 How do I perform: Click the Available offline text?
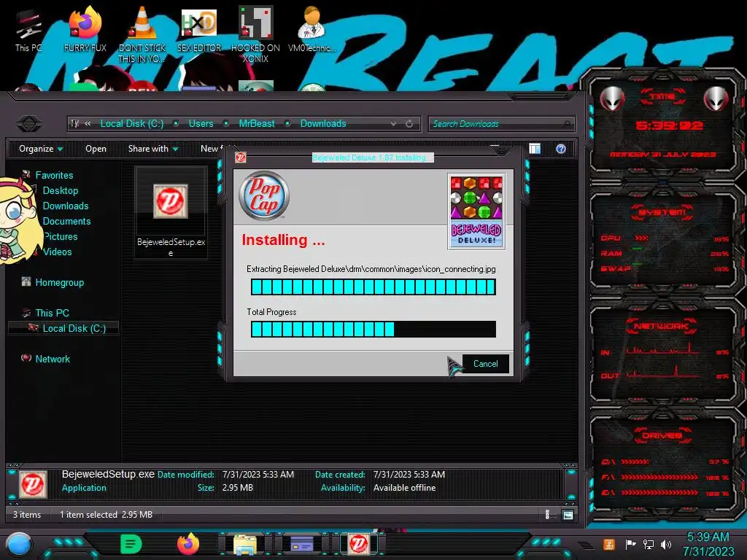tap(404, 488)
